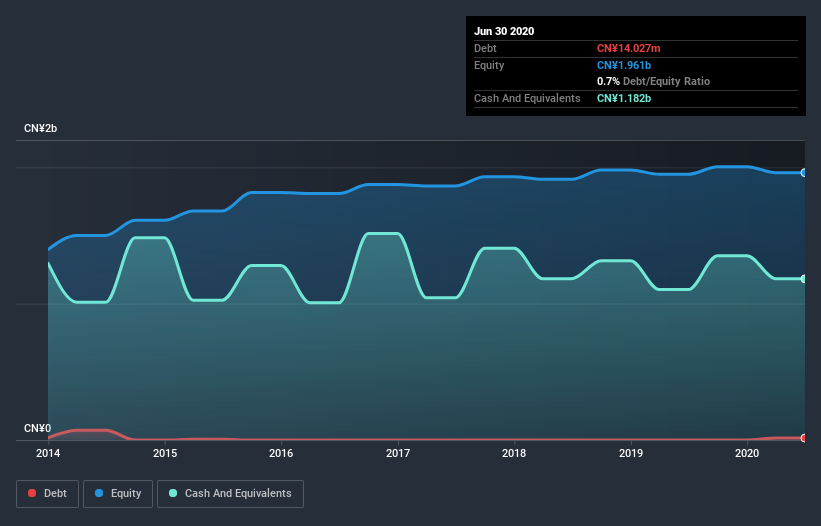This screenshot has height=526, width=821.
Task: Click the 2016 x-axis label
Action: tap(281, 453)
